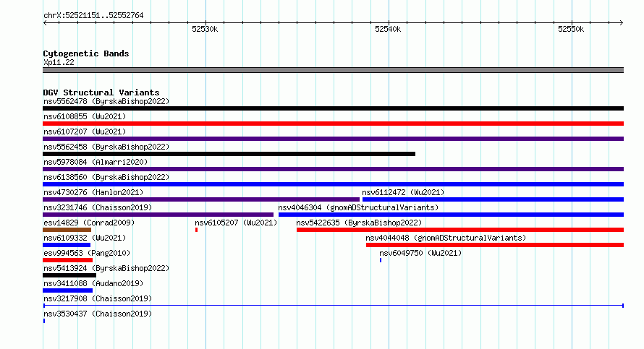Click the nsv5562478 (ByrskaBishop2022) label

(x=106, y=101)
